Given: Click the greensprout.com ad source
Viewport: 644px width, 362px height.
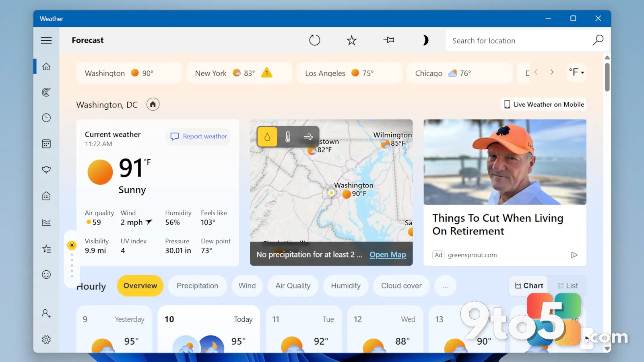Looking at the screenshot, I should coord(472,255).
